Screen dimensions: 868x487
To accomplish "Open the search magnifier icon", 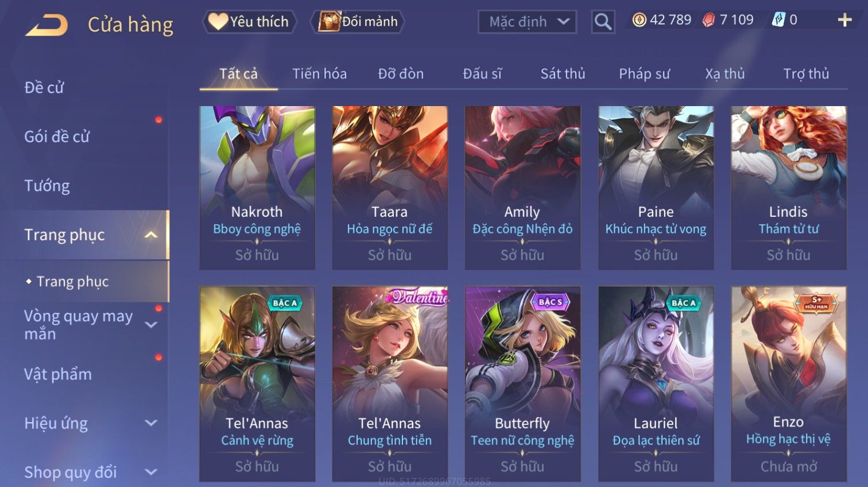I will tap(603, 22).
